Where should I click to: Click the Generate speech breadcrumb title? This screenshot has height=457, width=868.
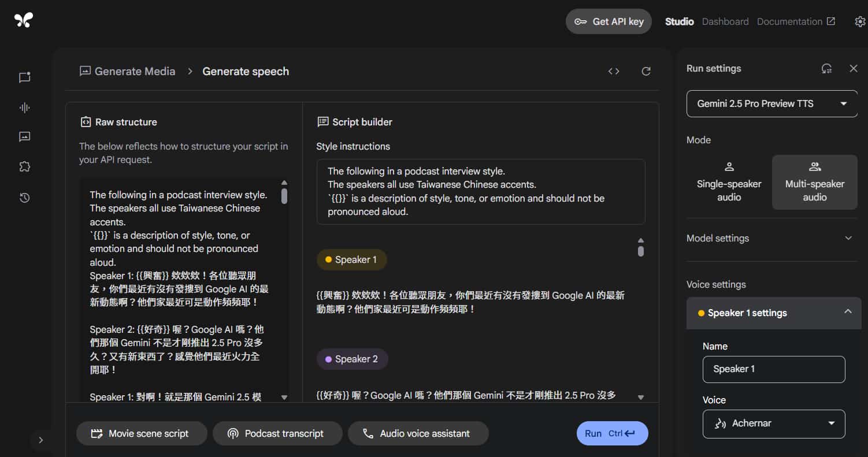click(246, 71)
